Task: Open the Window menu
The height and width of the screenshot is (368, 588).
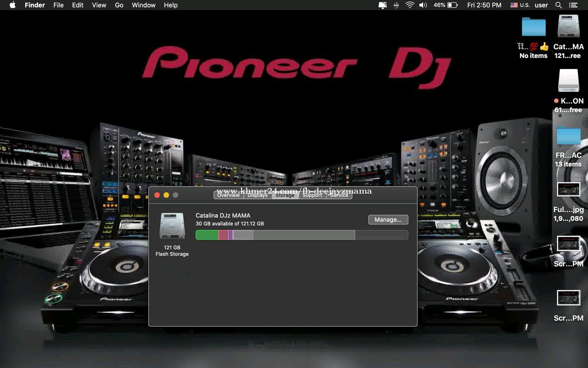Action: [x=143, y=5]
